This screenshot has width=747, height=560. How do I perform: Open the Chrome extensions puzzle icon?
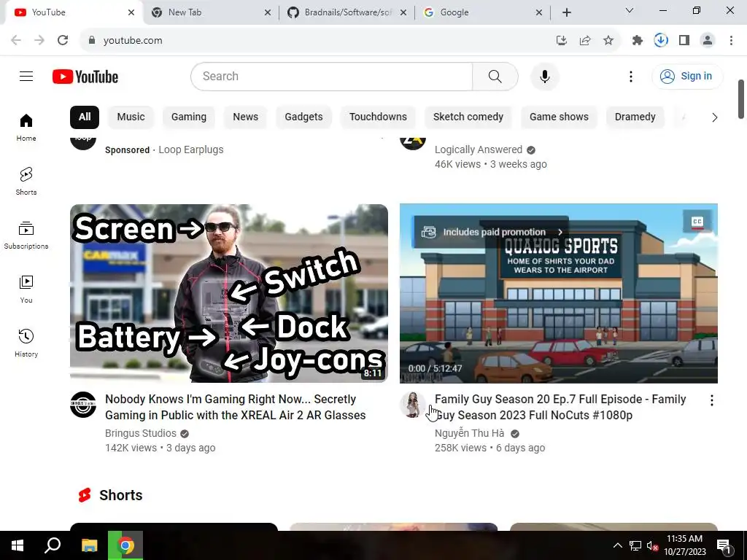tap(637, 41)
